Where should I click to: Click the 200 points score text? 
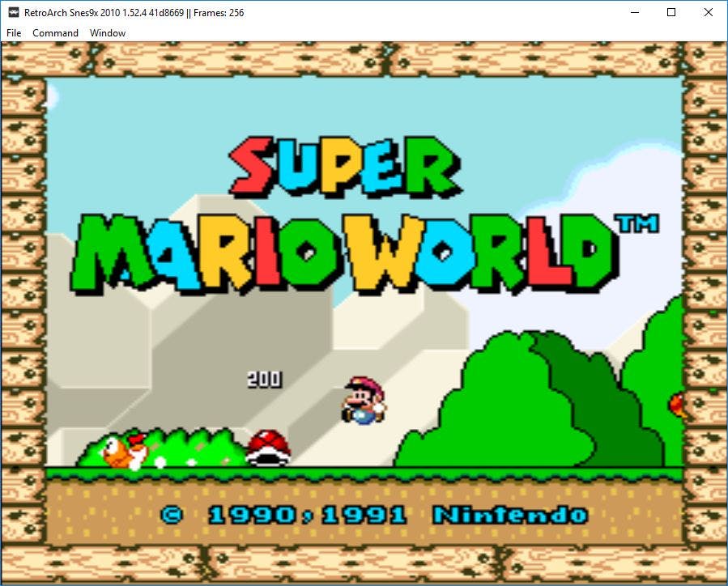[x=264, y=379]
